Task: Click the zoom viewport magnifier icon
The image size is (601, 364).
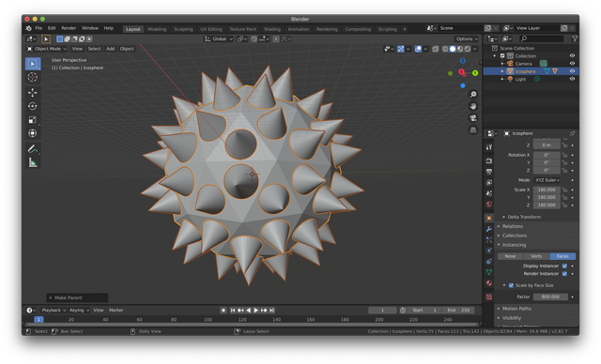Action: 473,94
